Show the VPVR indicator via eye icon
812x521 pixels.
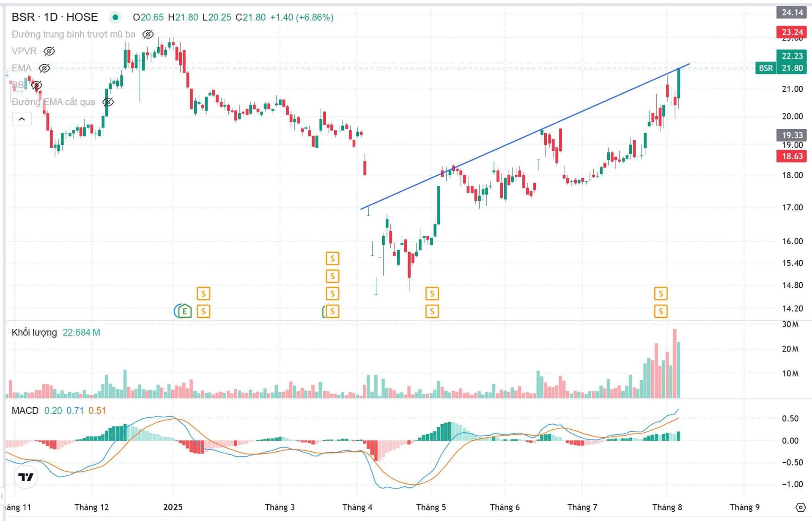coord(49,51)
